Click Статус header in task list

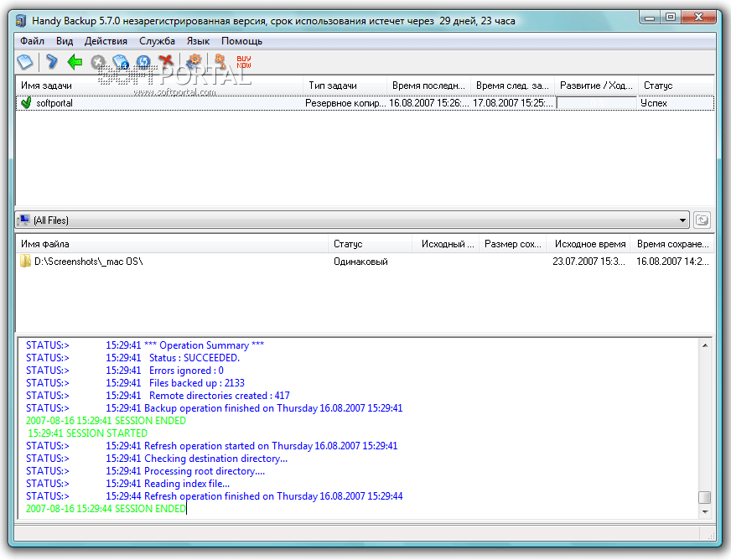pyautogui.click(x=676, y=86)
